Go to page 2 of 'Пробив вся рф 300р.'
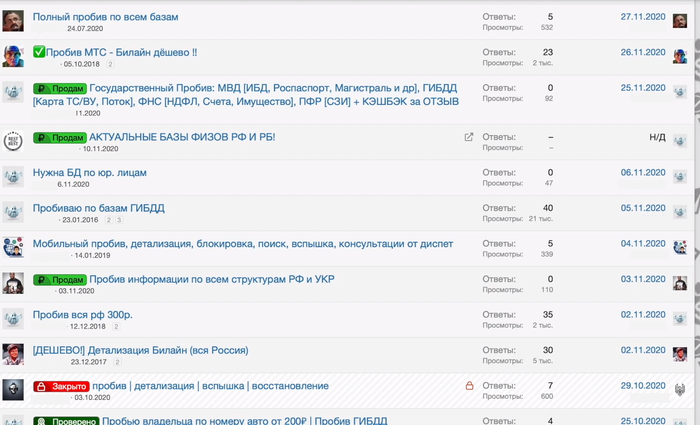This screenshot has height=425, width=700. (116, 327)
